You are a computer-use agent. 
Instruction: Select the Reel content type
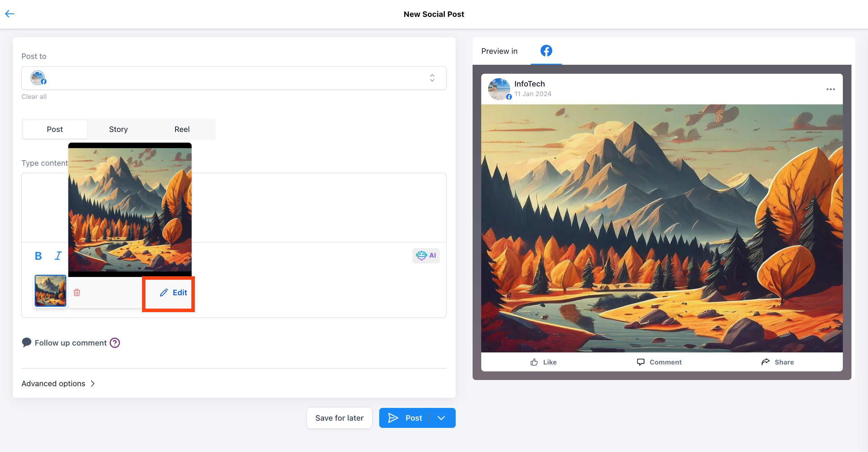[x=182, y=129]
